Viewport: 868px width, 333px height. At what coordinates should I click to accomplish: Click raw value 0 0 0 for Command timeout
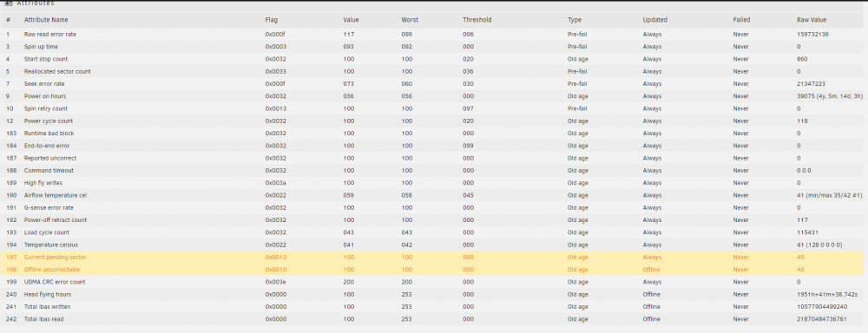pos(804,170)
